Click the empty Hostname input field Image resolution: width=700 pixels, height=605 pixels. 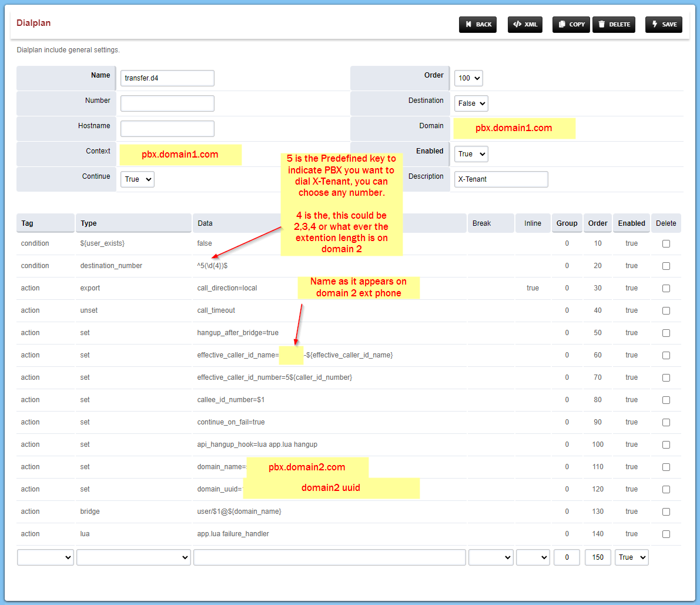[167, 128]
